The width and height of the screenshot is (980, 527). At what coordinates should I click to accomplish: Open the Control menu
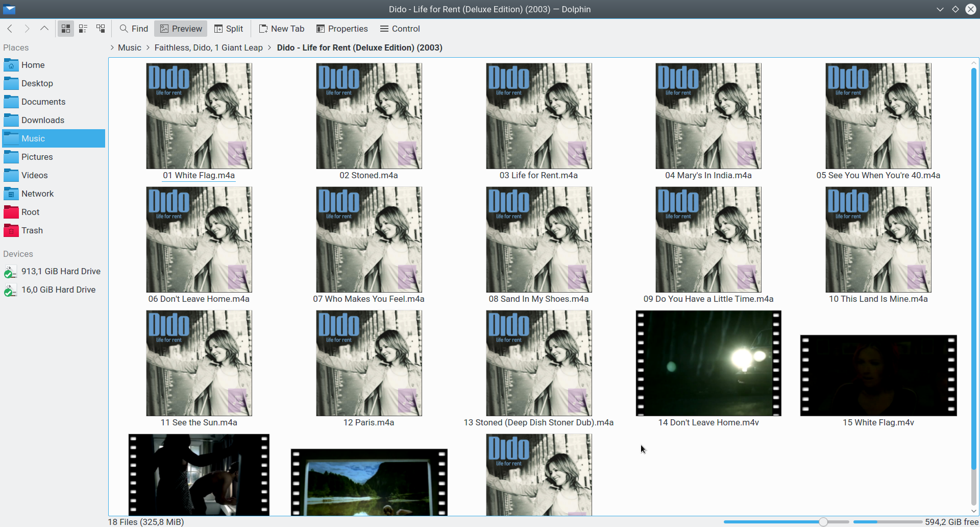coord(400,29)
